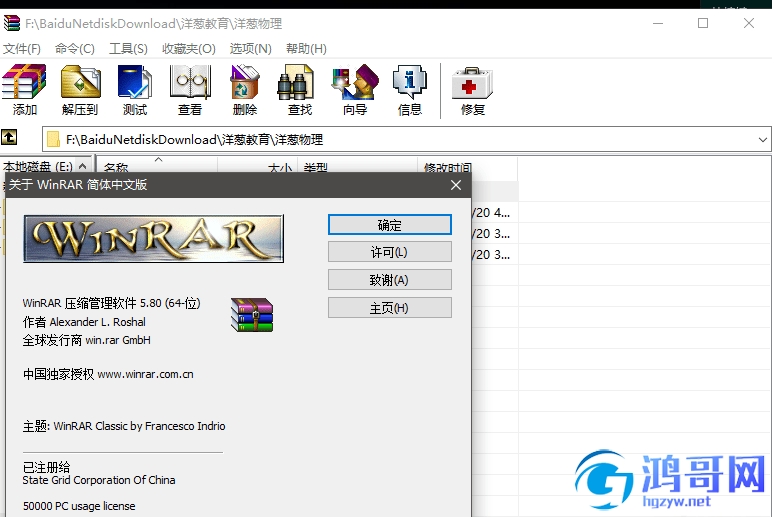Click the Repair (修复) toolbar icon

click(472, 90)
